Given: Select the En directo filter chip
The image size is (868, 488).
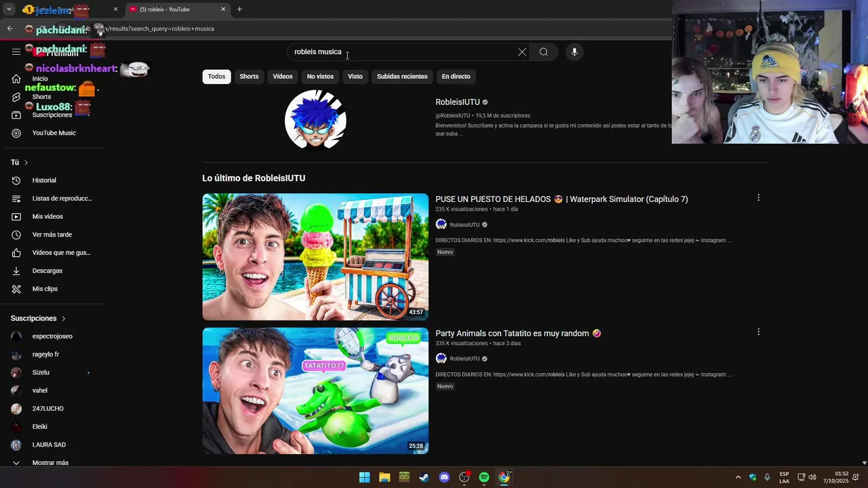Looking at the screenshot, I should (x=456, y=77).
